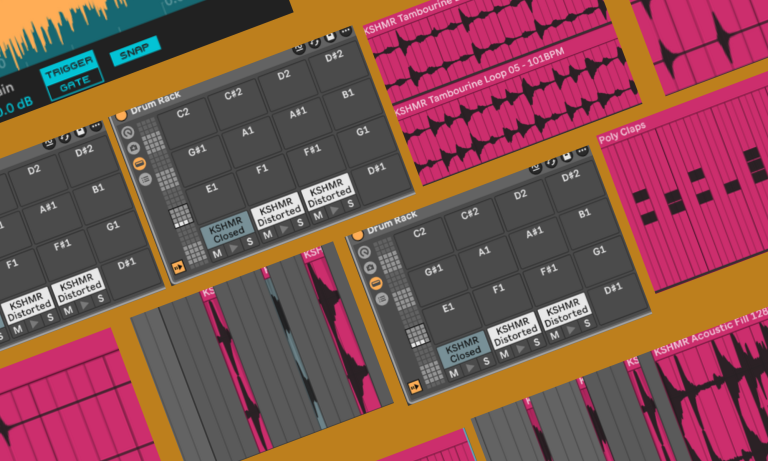768x461 pixels.
Task: Select B1 pad in right Drum Rack
Action: pos(588,222)
